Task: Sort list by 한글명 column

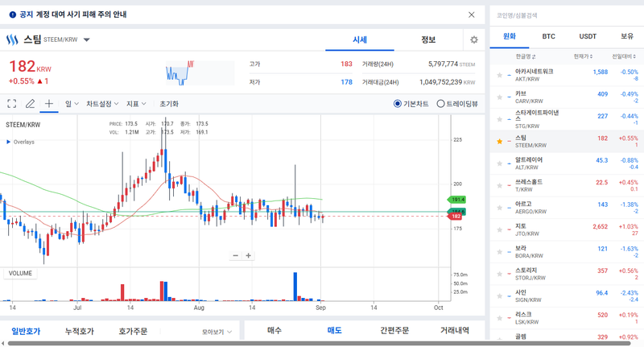Action: click(x=526, y=56)
